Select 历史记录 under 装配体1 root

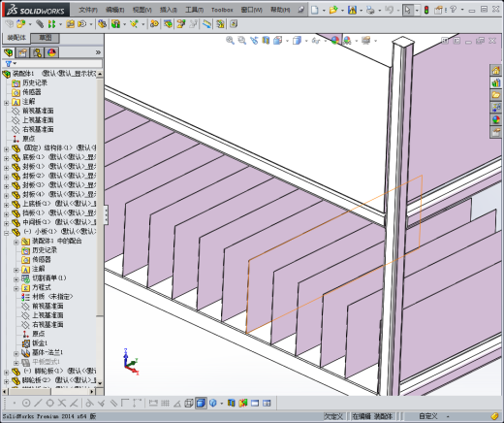point(35,82)
